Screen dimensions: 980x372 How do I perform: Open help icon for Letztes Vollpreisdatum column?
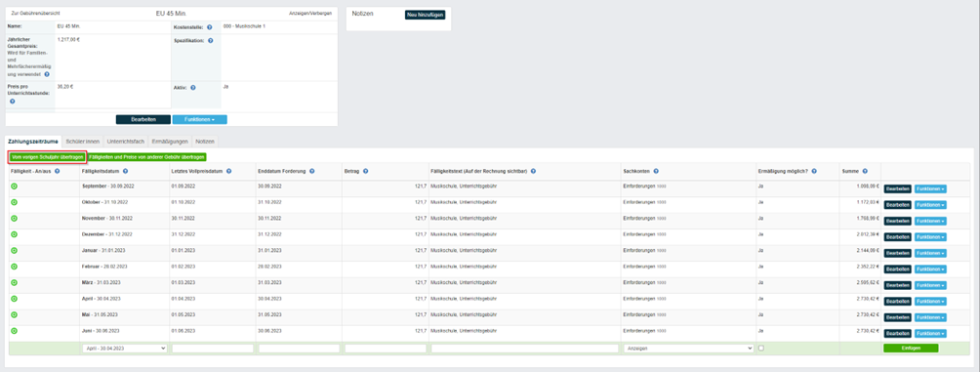(x=228, y=171)
